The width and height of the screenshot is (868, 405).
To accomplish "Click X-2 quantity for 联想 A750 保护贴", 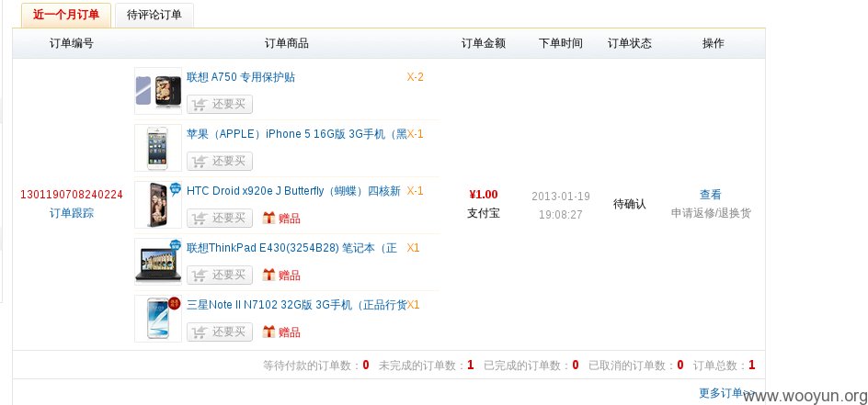I will pos(416,77).
